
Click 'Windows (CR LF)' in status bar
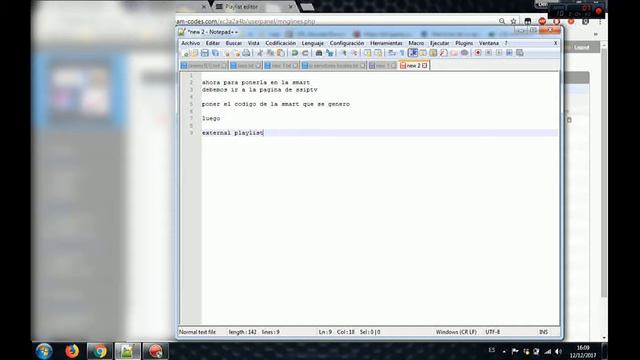click(456, 332)
